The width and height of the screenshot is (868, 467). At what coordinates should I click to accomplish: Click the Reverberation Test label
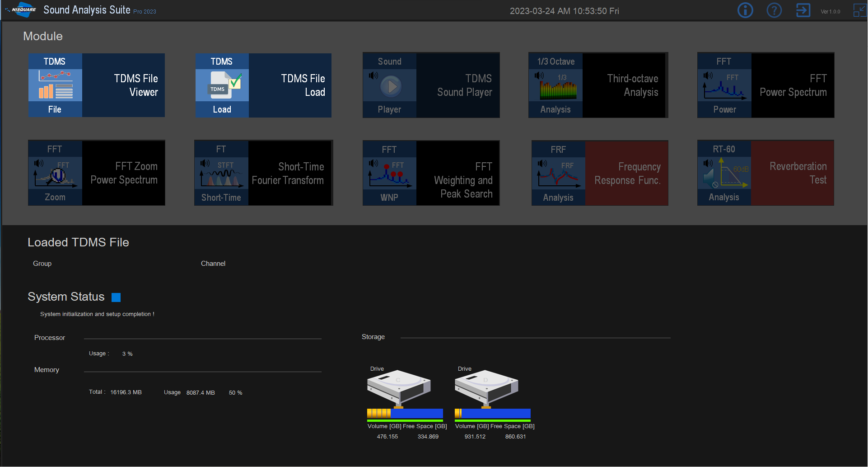(x=798, y=173)
